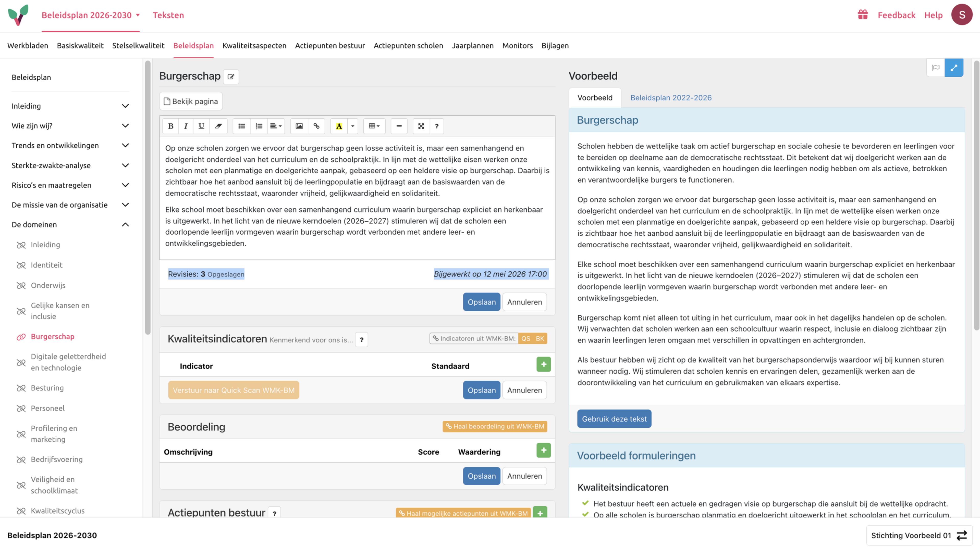Expand the preview panel with blue arrows
Image resolution: width=980 pixels, height=547 pixels.
pyautogui.click(x=954, y=68)
